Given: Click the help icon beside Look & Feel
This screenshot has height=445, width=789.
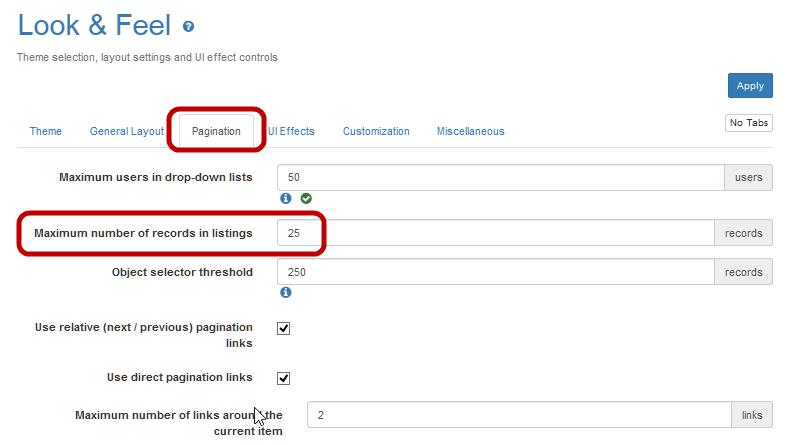Looking at the screenshot, I should (x=188, y=28).
